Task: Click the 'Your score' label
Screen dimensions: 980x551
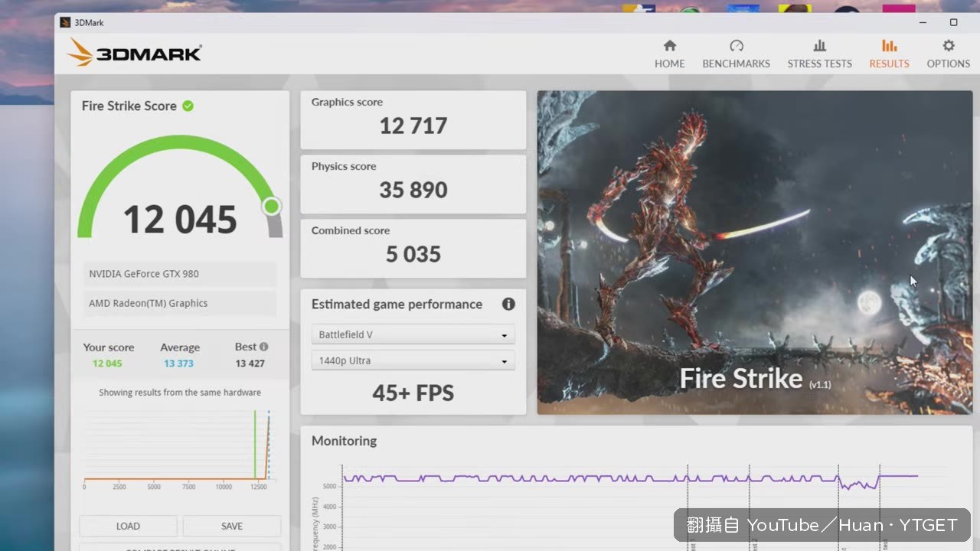Action: pyautogui.click(x=109, y=347)
